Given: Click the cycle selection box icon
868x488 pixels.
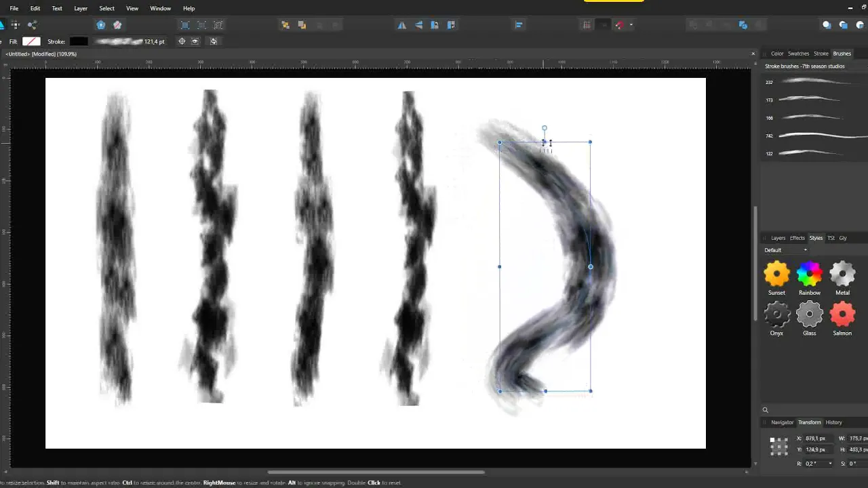Looking at the screenshot, I should coord(214,41).
